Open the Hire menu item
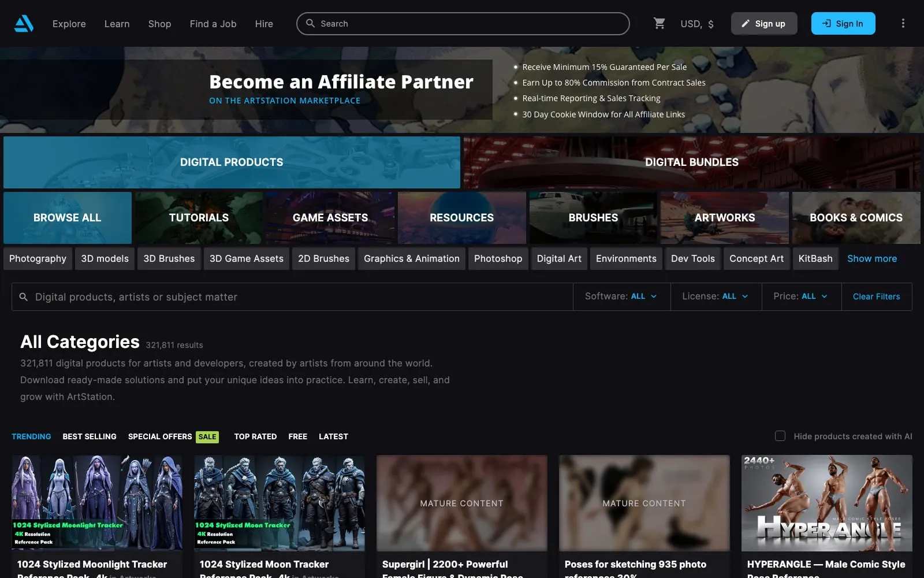Screen dimensions: 924x578 [x=264, y=24]
